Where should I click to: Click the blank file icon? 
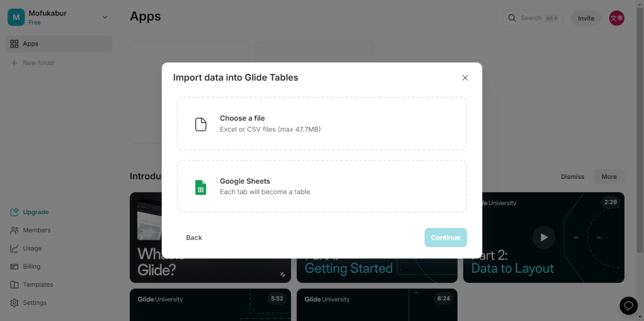click(x=201, y=124)
